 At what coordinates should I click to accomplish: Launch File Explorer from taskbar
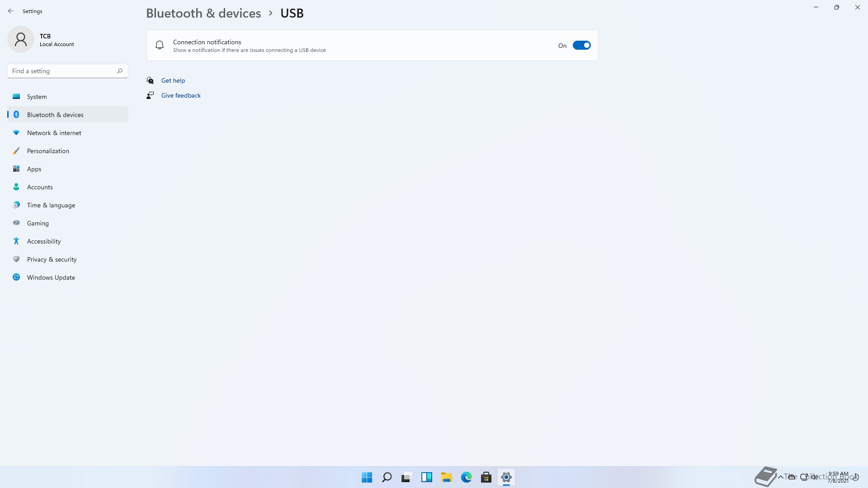pos(446,477)
